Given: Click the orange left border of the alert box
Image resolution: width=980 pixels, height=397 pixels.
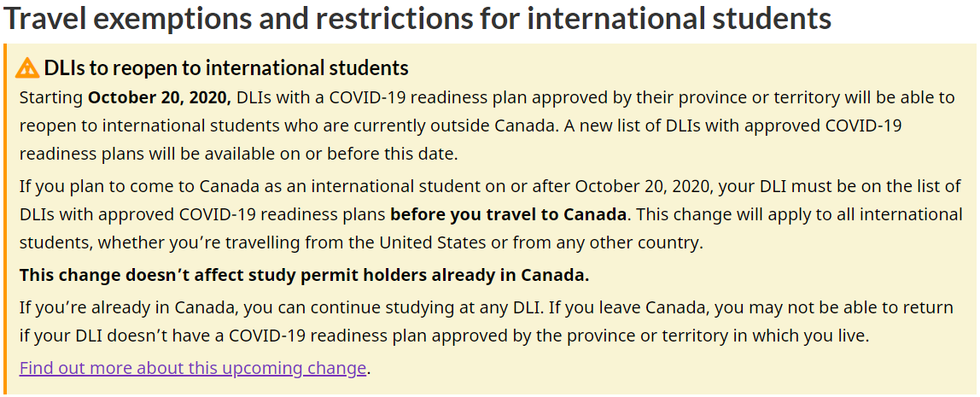Looking at the screenshot, I should 3,219.
